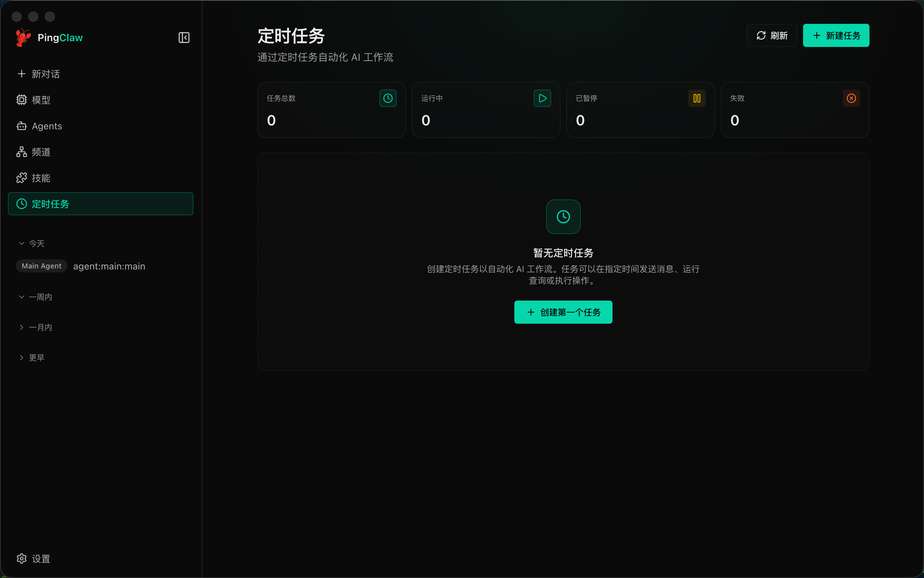Click the 运行中 label
The image size is (924, 578).
(x=432, y=98)
